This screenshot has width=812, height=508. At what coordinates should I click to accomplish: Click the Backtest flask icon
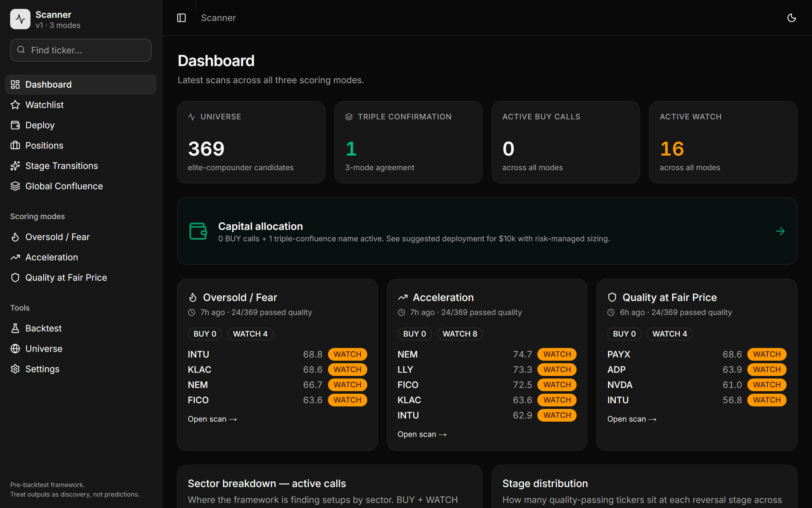pos(15,328)
